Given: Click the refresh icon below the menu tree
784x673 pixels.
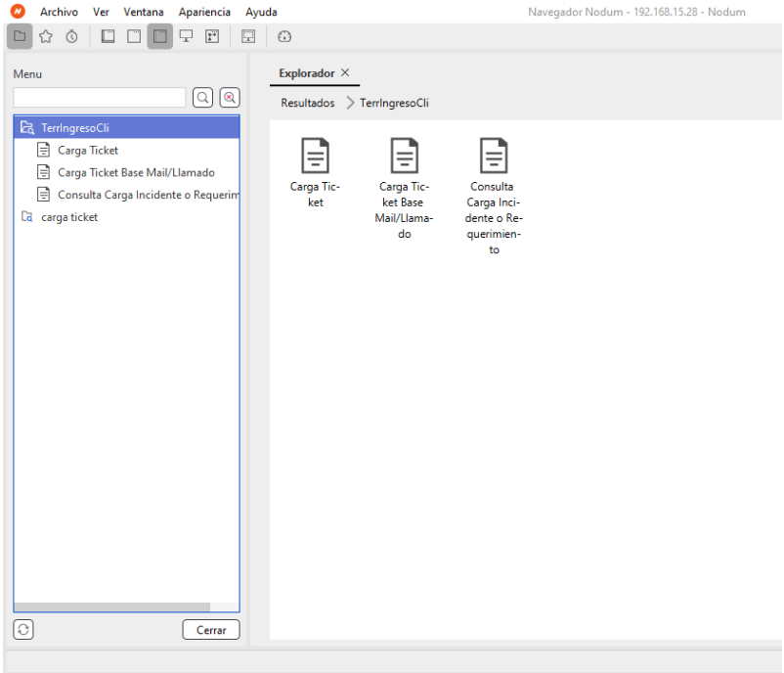Looking at the screenshot, I should (23, 630).
